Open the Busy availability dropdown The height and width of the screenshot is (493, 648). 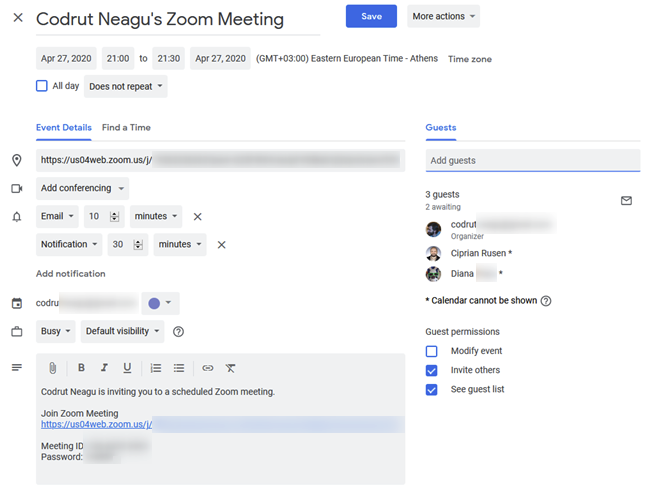[55, 331]
